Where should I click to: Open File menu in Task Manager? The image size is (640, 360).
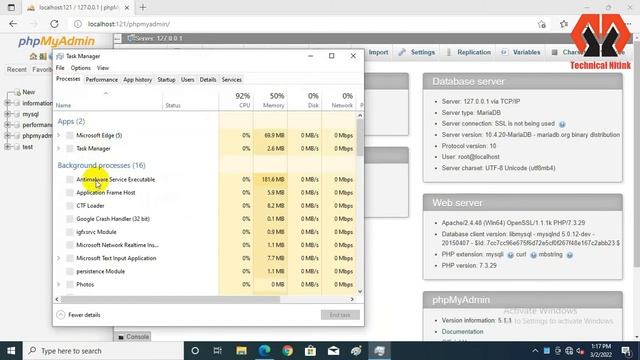tap(60, 68)
